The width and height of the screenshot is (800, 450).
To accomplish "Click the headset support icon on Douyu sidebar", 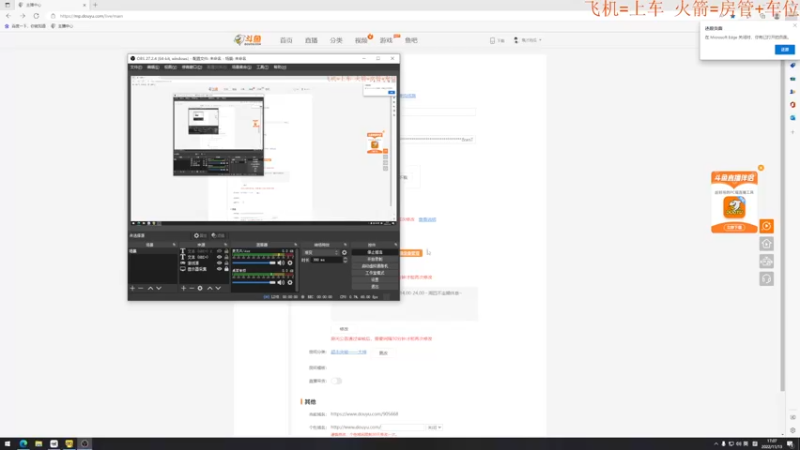I will (766, 279).
